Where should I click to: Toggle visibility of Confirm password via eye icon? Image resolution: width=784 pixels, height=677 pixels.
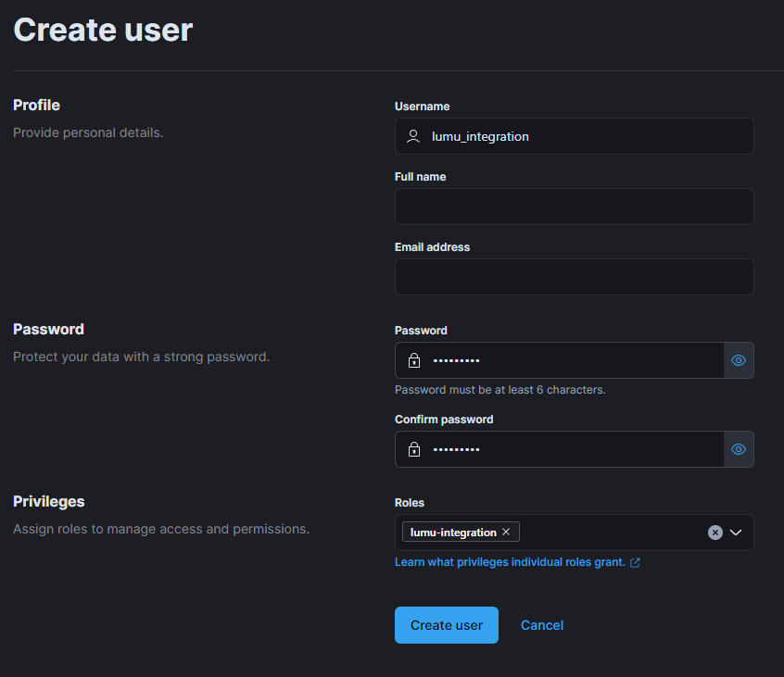pos(739,449)
